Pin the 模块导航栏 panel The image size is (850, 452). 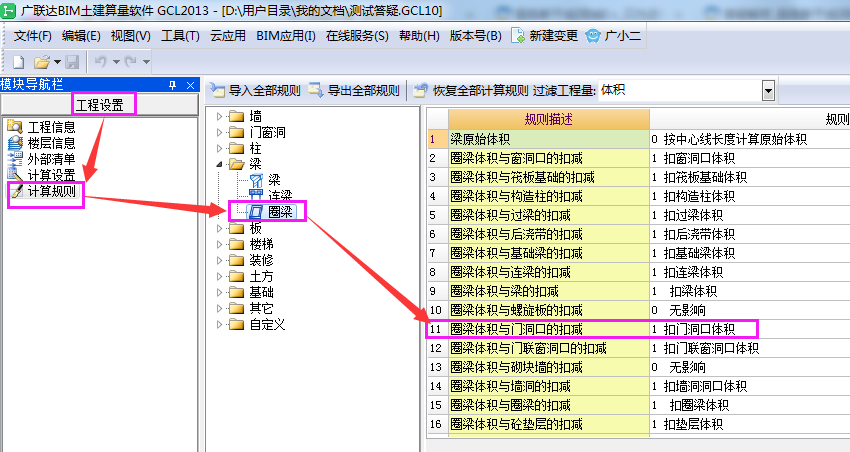(x=172, y=85)
